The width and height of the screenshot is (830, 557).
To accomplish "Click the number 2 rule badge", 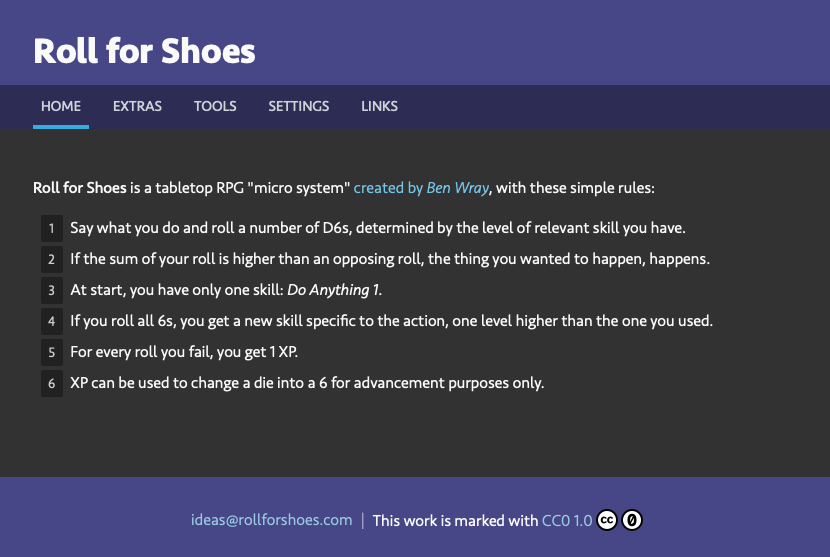I will point(51,259).
